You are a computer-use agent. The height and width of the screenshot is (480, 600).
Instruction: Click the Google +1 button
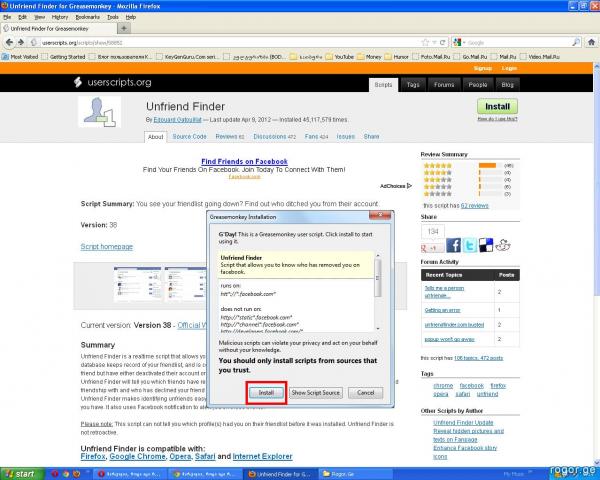[x=432, y=248]
